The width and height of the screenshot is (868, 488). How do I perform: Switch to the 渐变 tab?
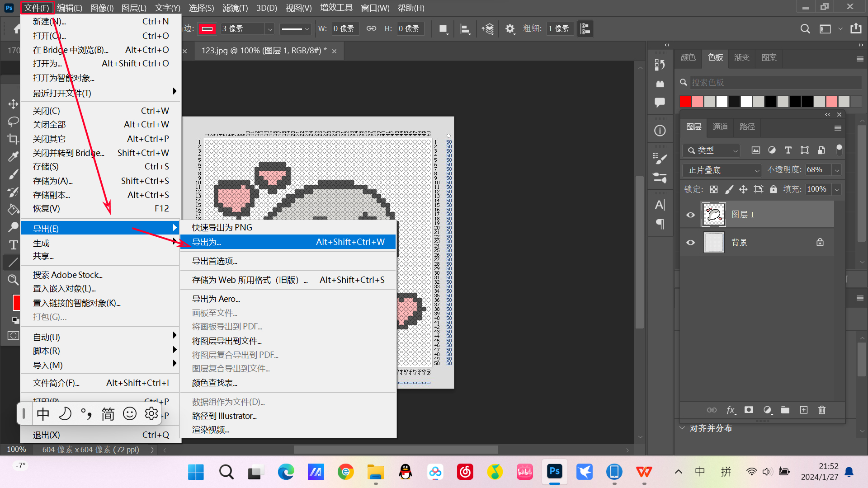(742, 57)
